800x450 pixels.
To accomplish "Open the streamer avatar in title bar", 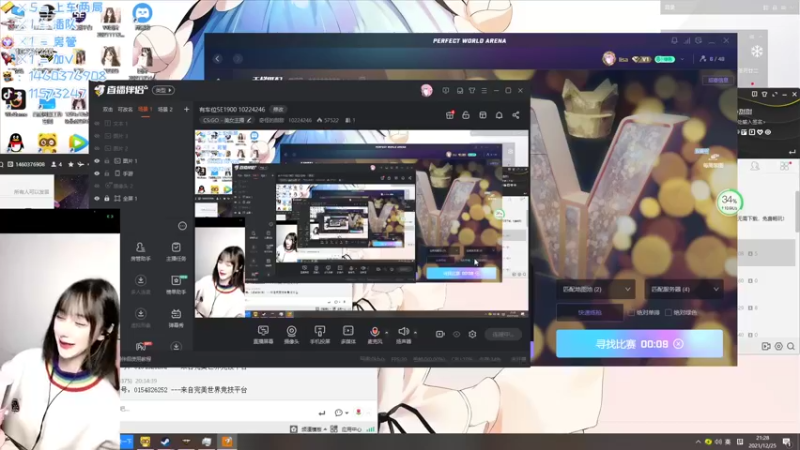I will tap(427, 90).
